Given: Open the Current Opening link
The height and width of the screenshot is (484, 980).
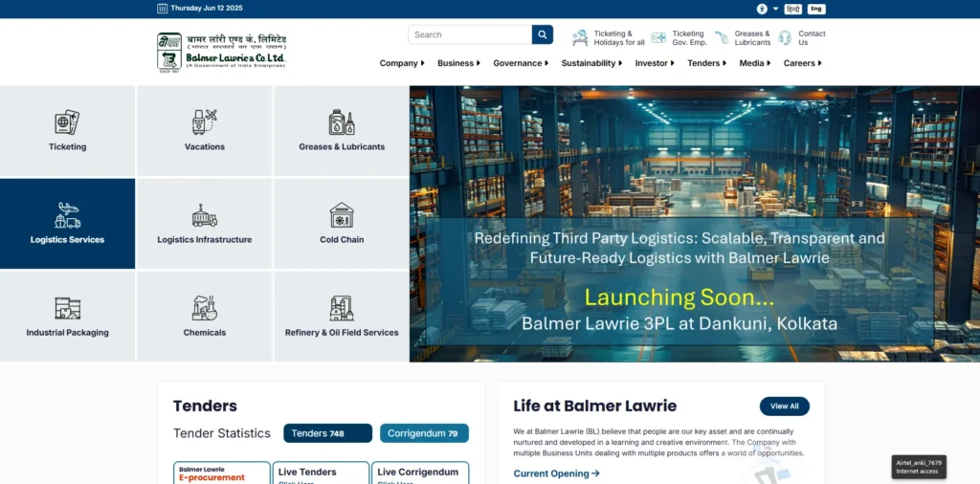Looking at the screenshot, I should pyautogui.click(x=556, y=473).
